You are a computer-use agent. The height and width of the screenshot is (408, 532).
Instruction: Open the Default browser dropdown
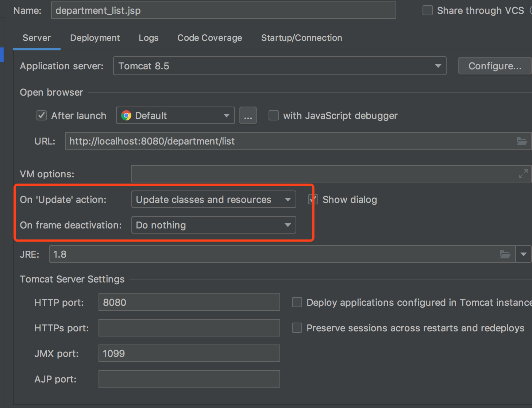point(176,116)
